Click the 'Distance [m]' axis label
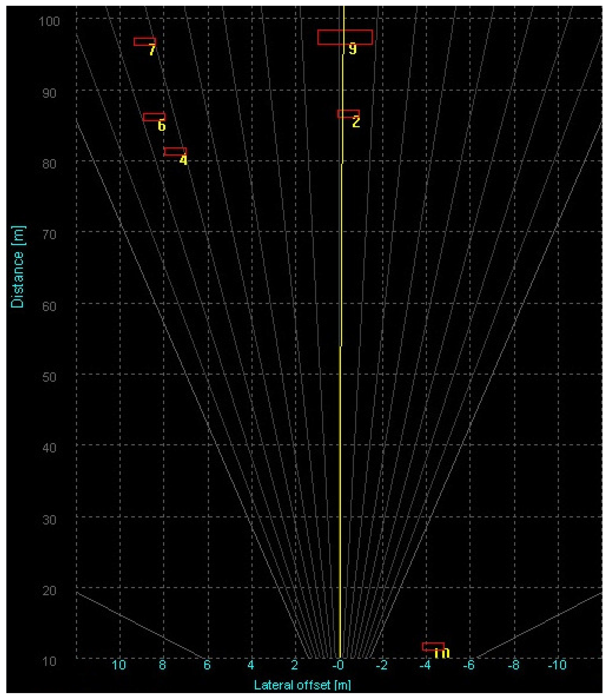The width and height of the screenshot is (609, 700). (18, 267)
